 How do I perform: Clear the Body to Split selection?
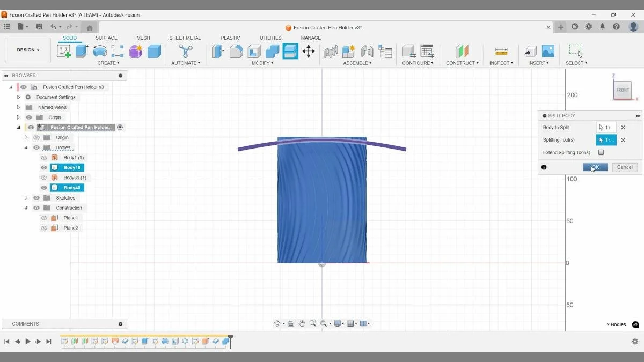click(x=623, y=128)
